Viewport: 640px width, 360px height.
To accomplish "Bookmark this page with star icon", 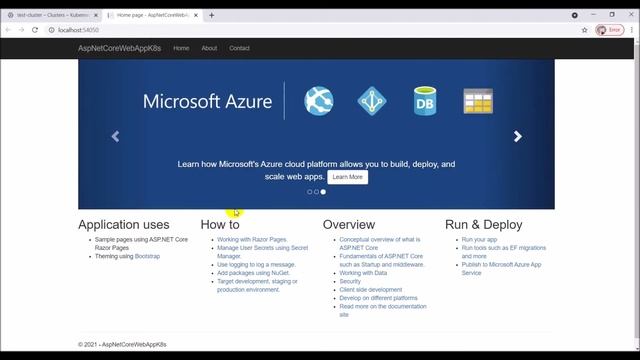I will 584,30.
